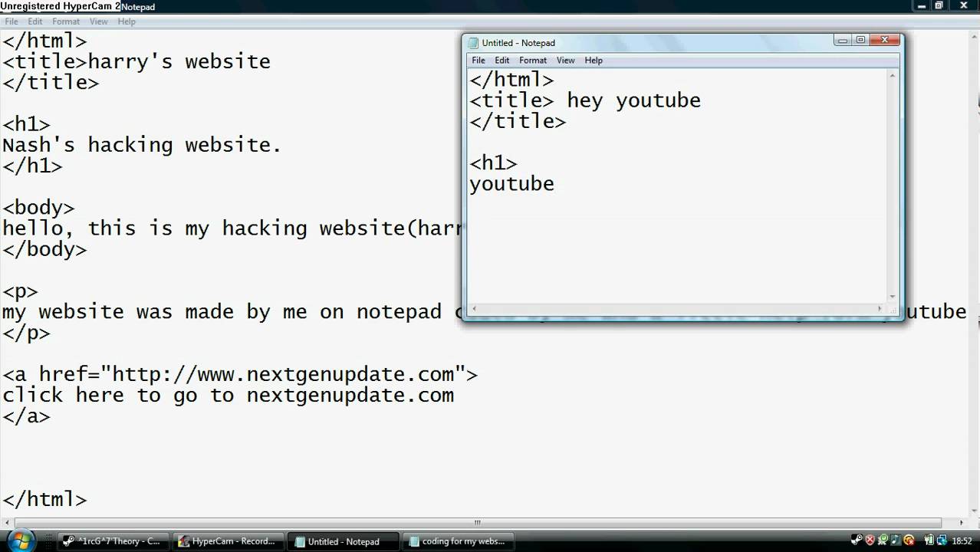
Task: Click scroll-down arrow in small Notepad
Action: coord(893,296)
